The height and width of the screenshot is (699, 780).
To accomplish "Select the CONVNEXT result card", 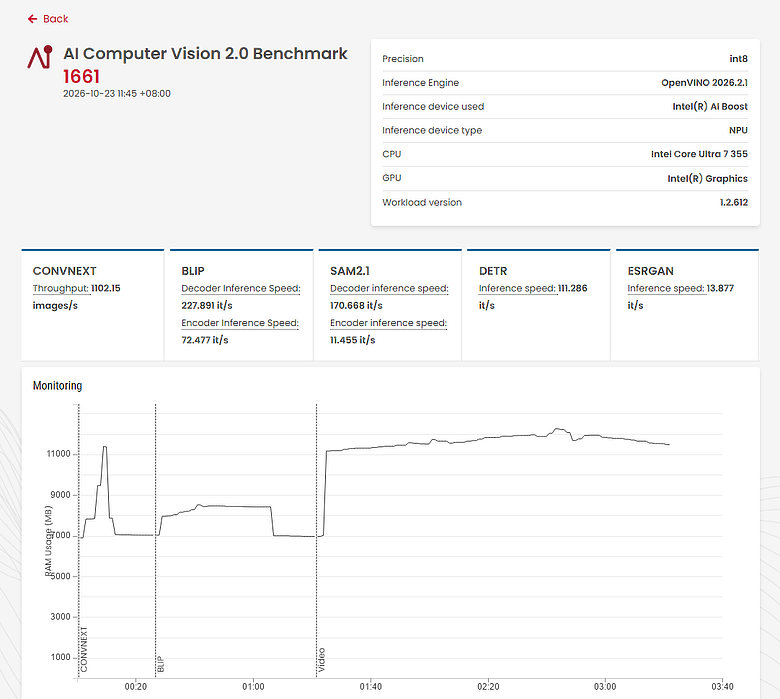I will pyautogui.click(x=93, y=305).
